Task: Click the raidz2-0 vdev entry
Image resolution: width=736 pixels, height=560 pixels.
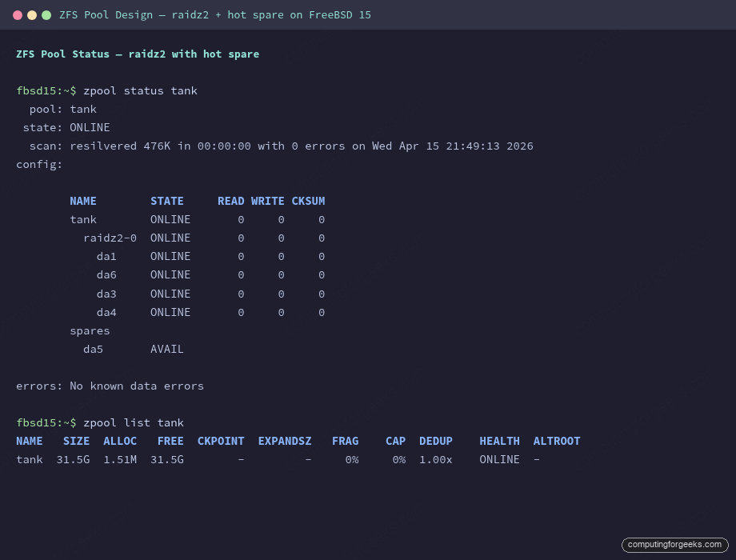Action: (x=110, y=238)
